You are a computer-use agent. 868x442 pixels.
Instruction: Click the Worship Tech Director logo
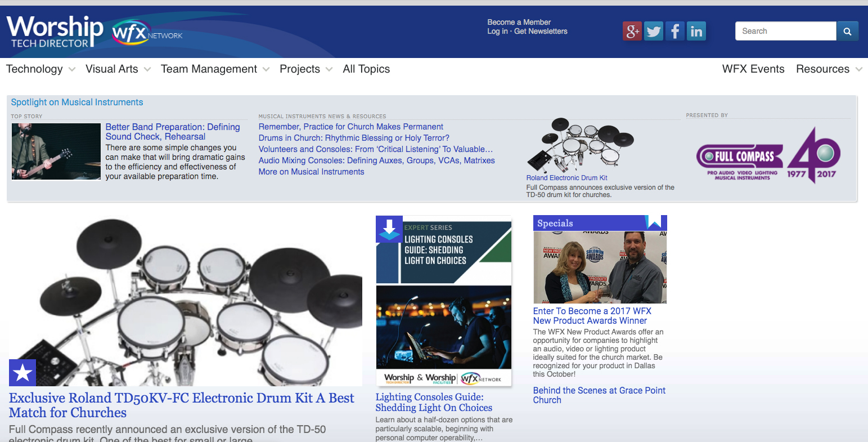pos(55,32)
